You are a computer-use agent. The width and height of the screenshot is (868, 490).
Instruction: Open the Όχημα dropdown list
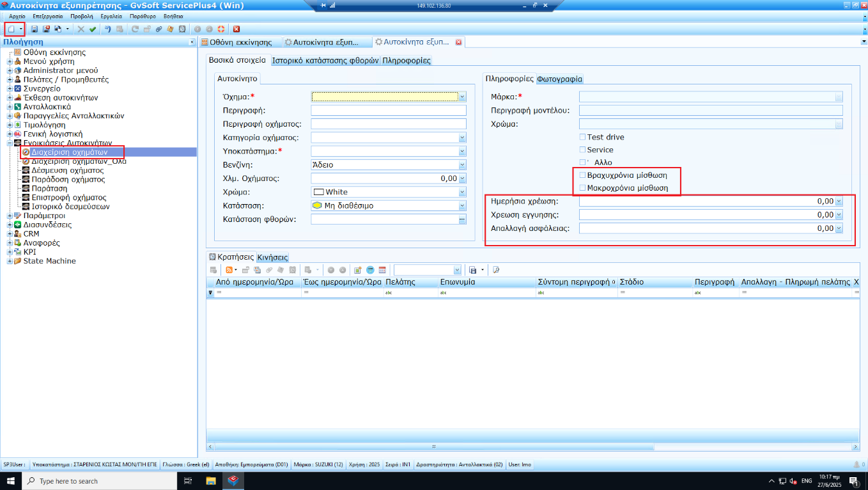[x=462, y=97]
